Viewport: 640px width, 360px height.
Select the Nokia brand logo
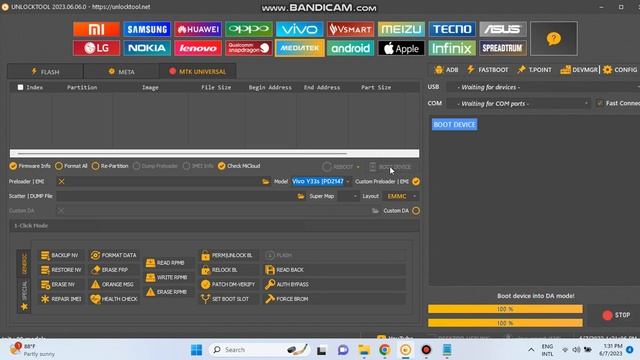click(x=147, y=48)
